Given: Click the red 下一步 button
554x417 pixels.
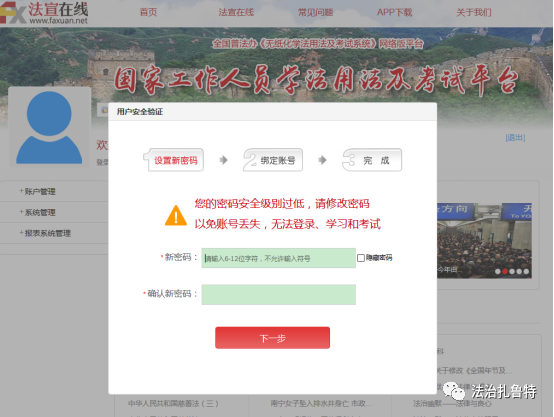Looking at the screenshot, I should [x=272, y=338].
